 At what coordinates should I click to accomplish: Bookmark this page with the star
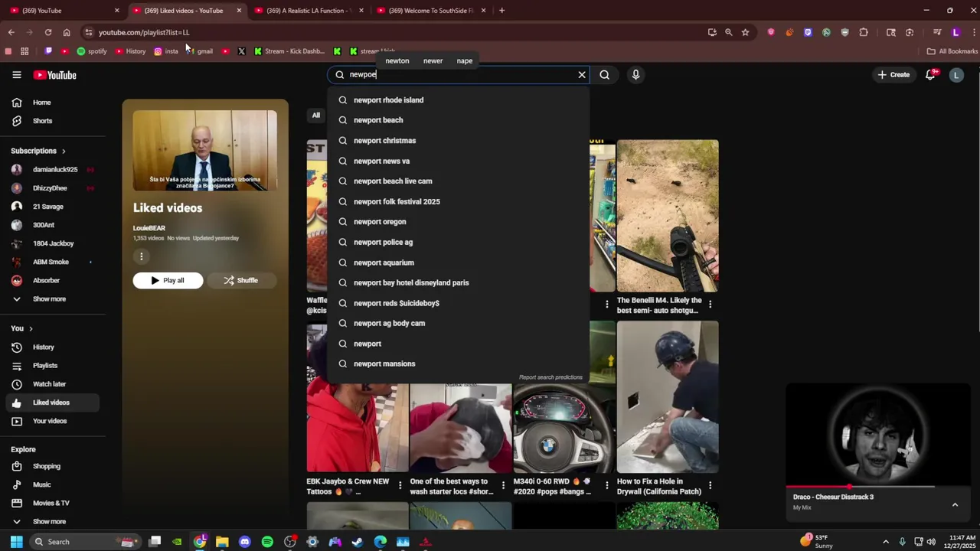(x=745, y=32)
